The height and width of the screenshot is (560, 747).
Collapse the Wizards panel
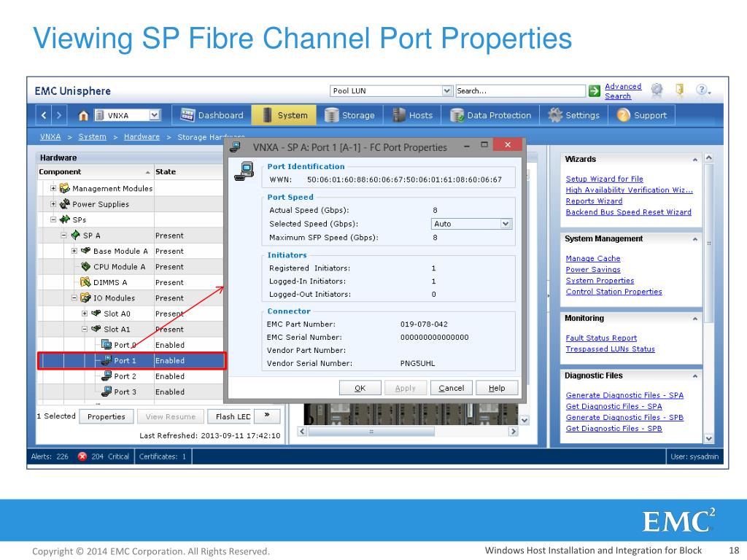tap(695, 160)
